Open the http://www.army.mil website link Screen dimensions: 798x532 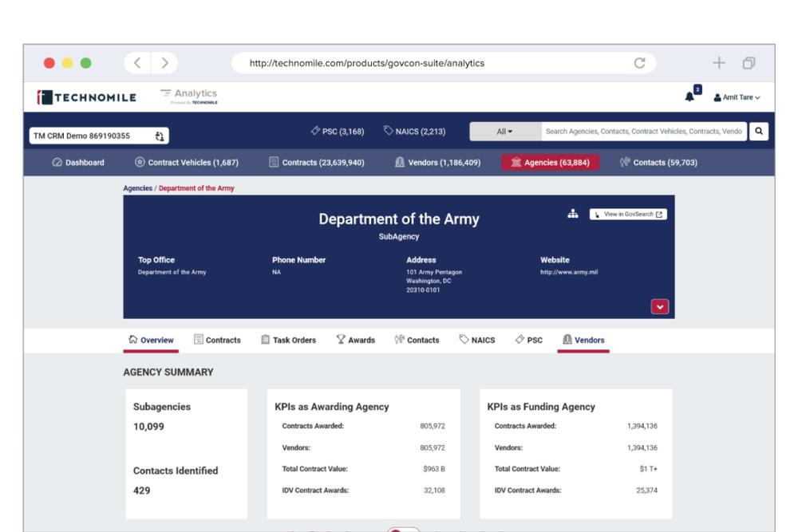pos(569,272)
